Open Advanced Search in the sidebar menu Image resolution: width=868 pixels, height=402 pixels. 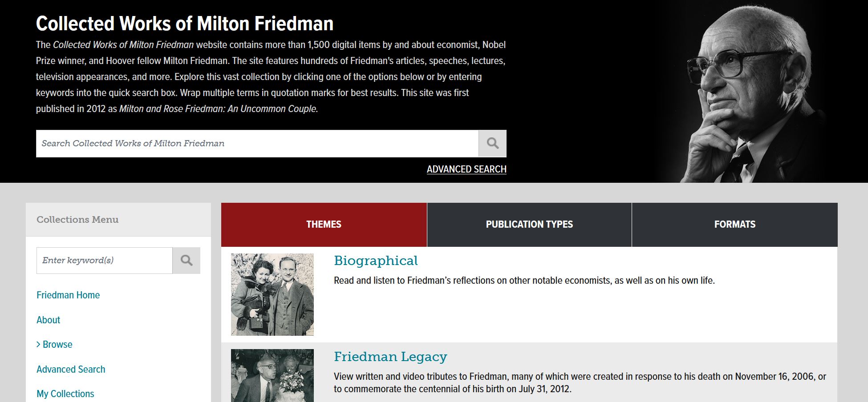(71, 370)
